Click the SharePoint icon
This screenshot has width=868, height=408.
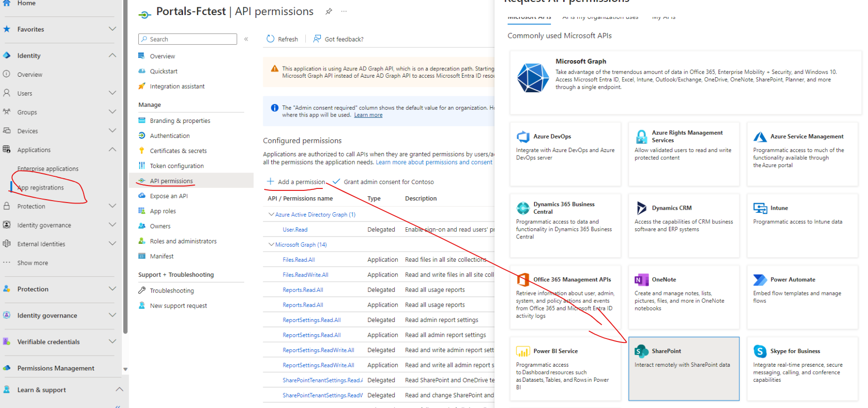pyautogui.click(x=641, y=351)
